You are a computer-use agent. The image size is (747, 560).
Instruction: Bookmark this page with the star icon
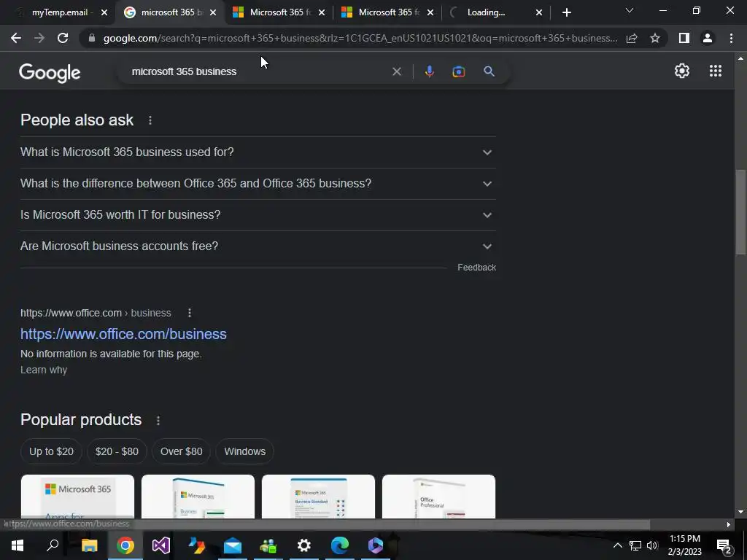655,38
